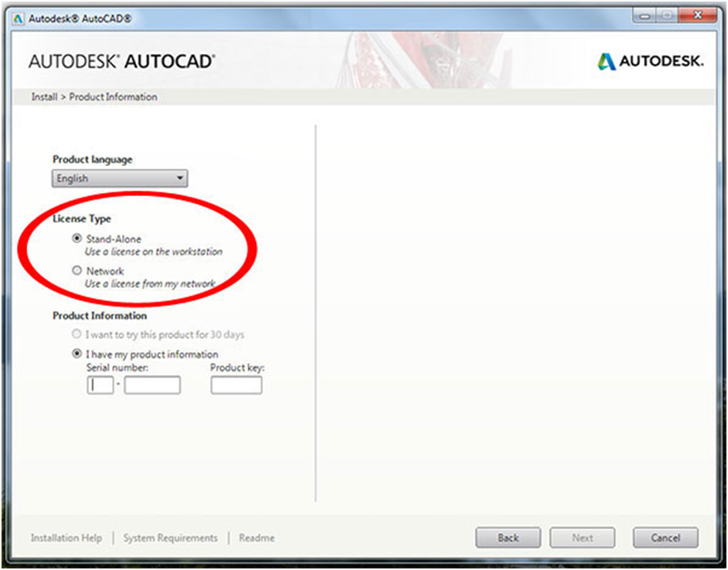The height and width of the screenshot is (570, 728).
Task: Close the installer window
Action: pos(697,16)
